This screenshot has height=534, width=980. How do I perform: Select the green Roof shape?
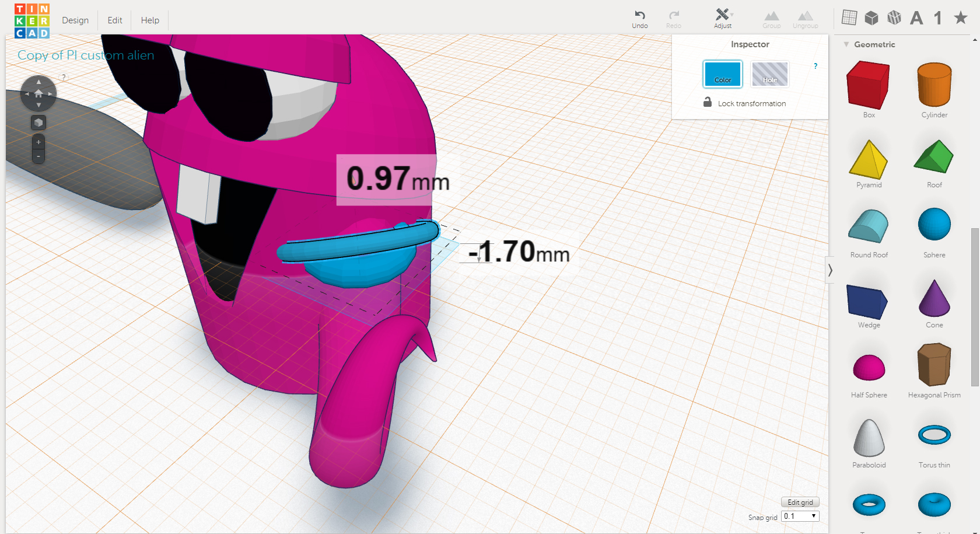click(934, 156)
